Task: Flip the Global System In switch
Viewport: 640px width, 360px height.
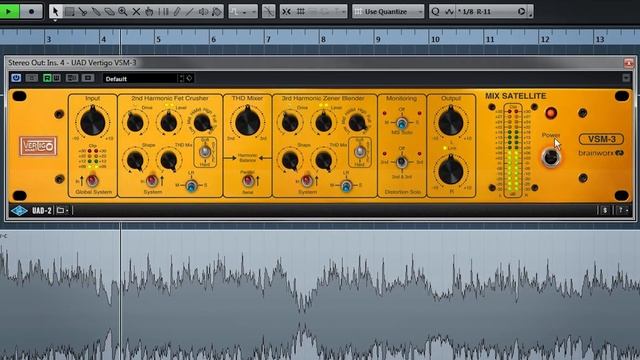Action: pos(92,180)
